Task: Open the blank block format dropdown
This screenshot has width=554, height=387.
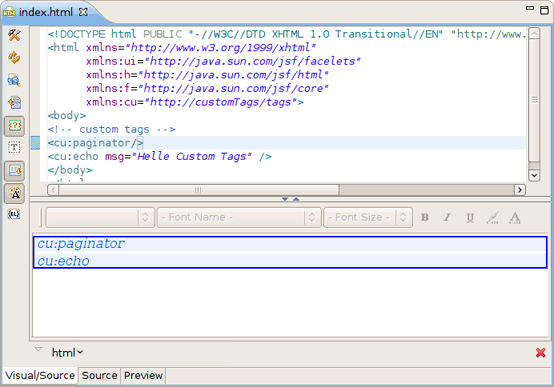Action: [100, 217]
